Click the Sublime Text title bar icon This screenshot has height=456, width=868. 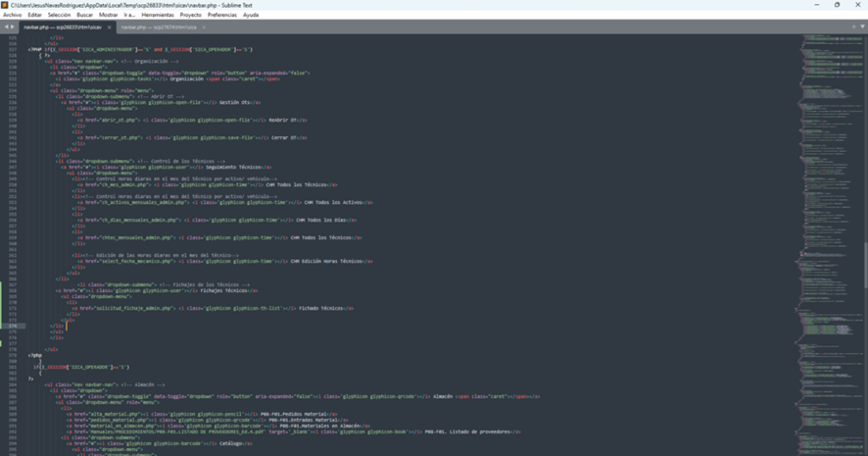5,5
